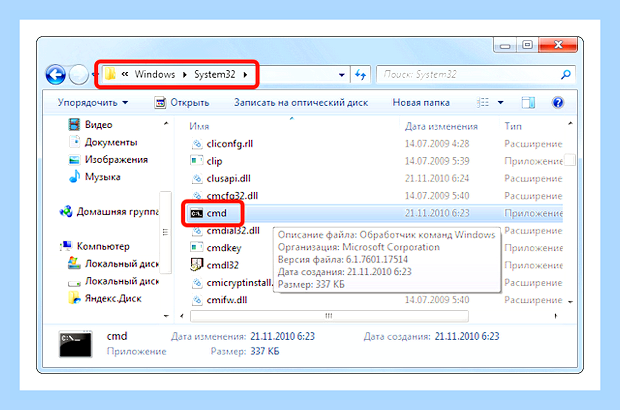Open the Упорядочить dropdown menu
620x410 pixels.
(x=93, y=103)
